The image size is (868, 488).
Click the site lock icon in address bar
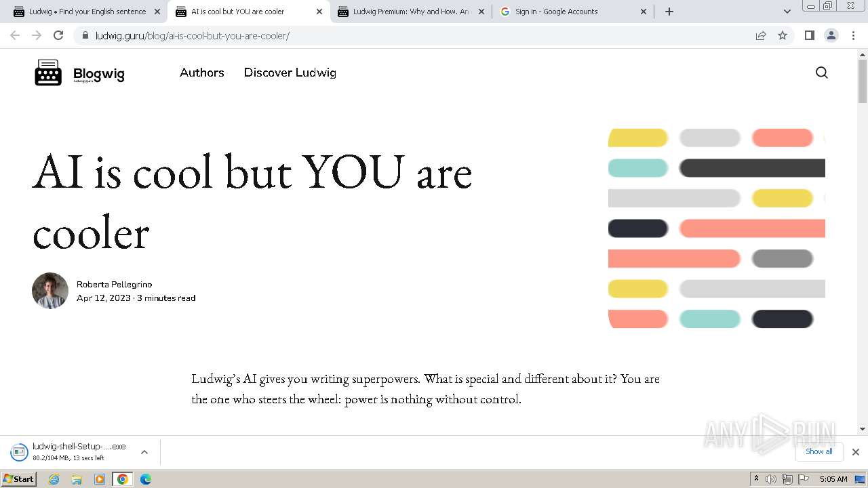point(85,35)
